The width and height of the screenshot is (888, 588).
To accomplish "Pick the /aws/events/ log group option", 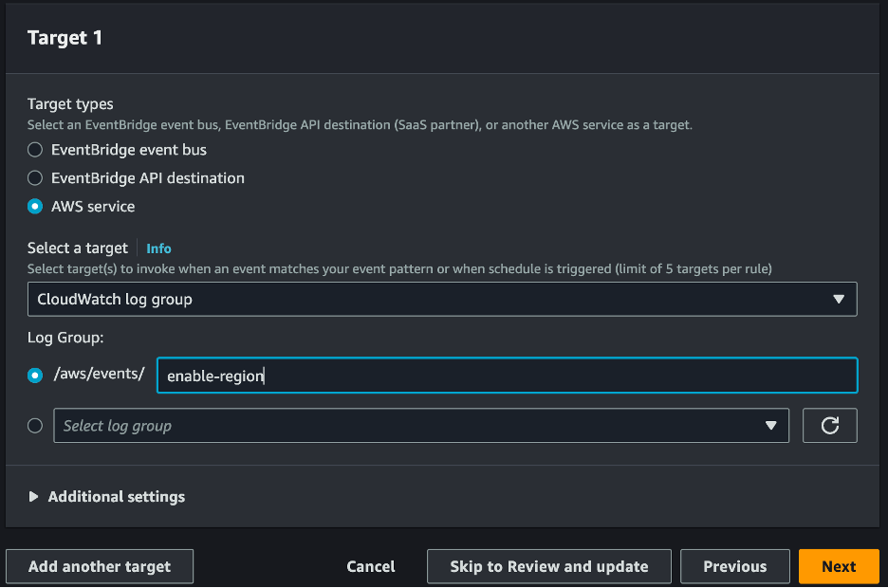I will tap(35, 375).
